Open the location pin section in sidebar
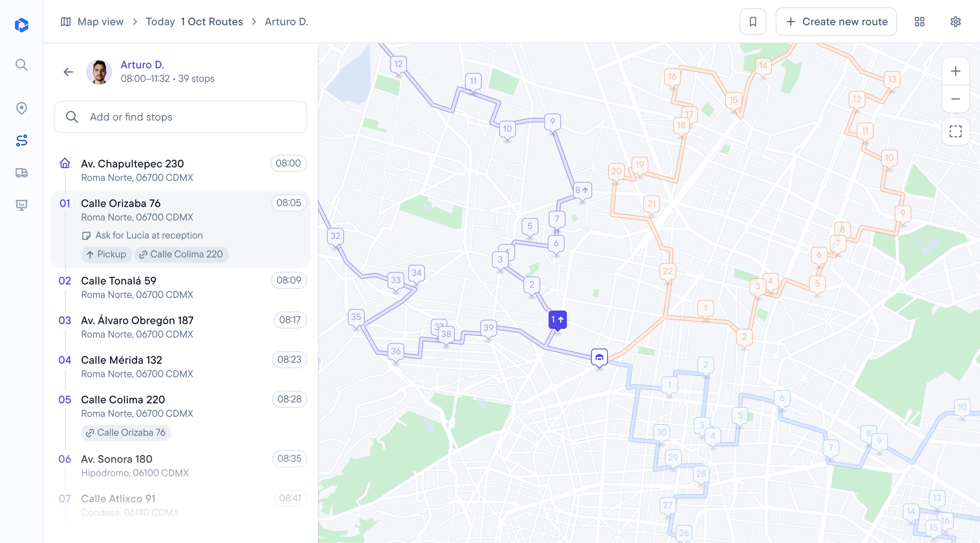Viewport: 980px width, 543px height. tap(22, 108)
